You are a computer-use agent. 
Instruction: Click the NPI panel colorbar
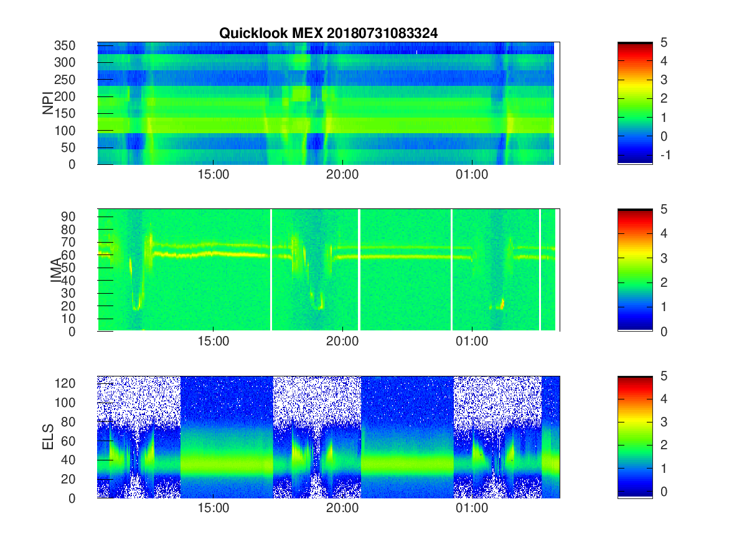(x=635, y=103)
